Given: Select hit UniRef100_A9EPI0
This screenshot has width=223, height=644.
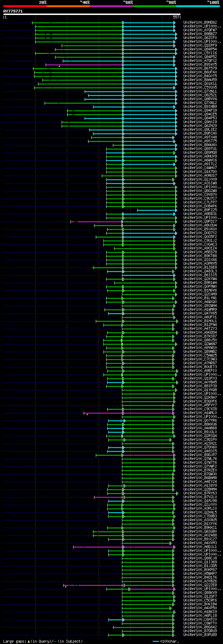Looking at the screenshot, I should tap(200, 371).
